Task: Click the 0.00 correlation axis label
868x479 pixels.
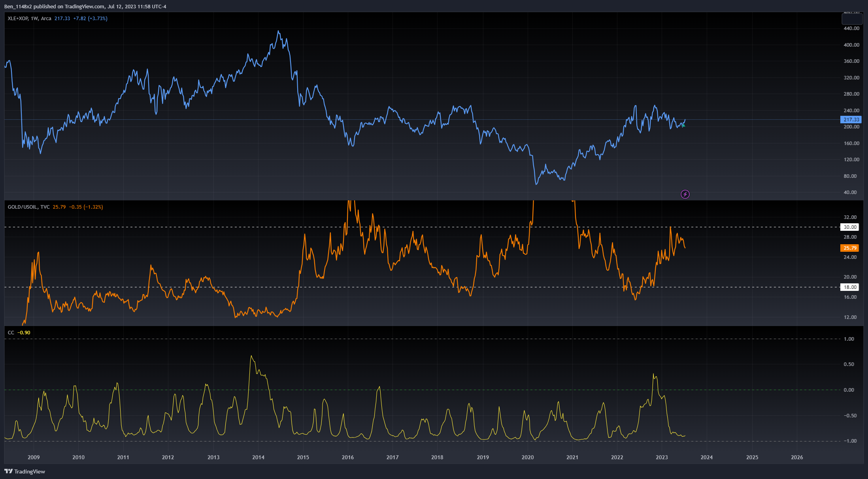Action: [x=849, y=390]
